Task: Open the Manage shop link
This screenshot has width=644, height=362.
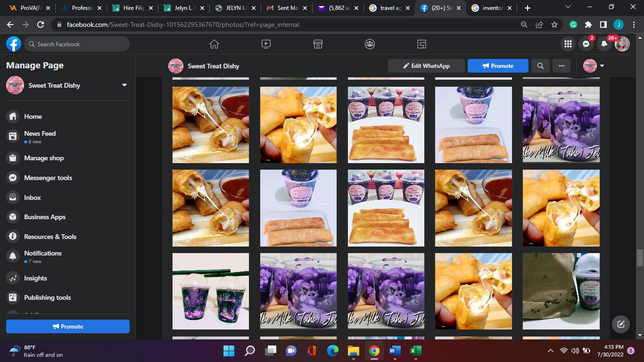Action: click(44, 158)
